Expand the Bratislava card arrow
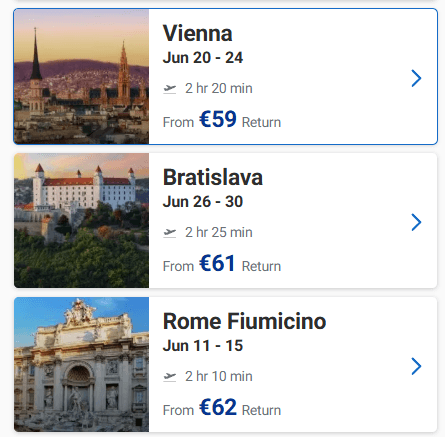 click(x=416, y=222)
